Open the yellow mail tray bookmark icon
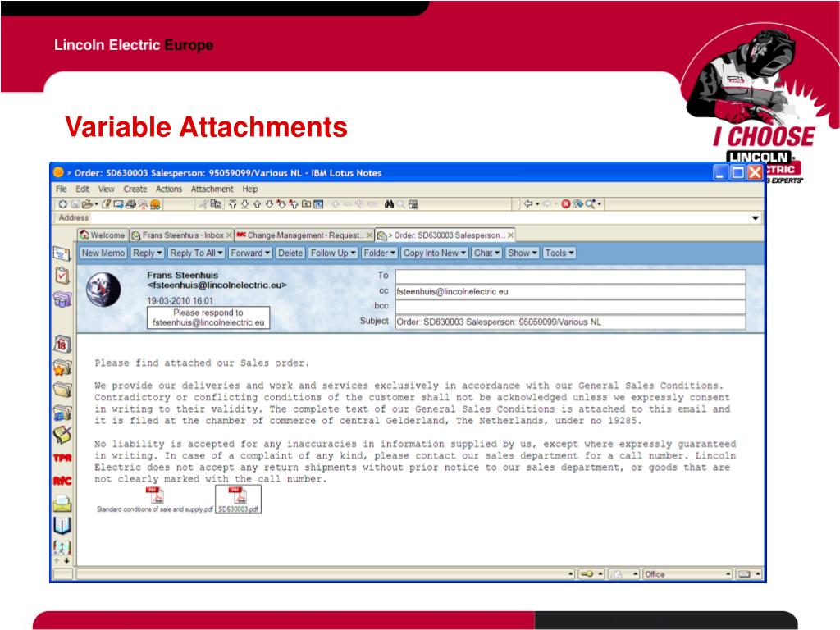 pyautogui.click(x=62, y=503)
